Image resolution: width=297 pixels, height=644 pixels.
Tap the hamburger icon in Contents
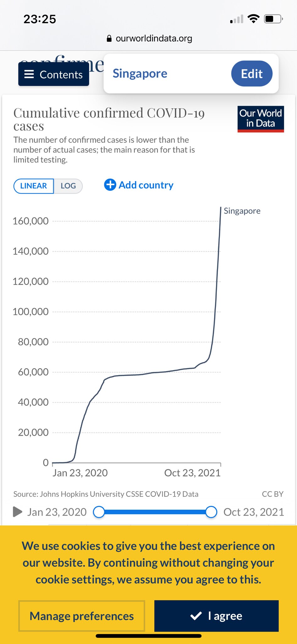point(29,74)
